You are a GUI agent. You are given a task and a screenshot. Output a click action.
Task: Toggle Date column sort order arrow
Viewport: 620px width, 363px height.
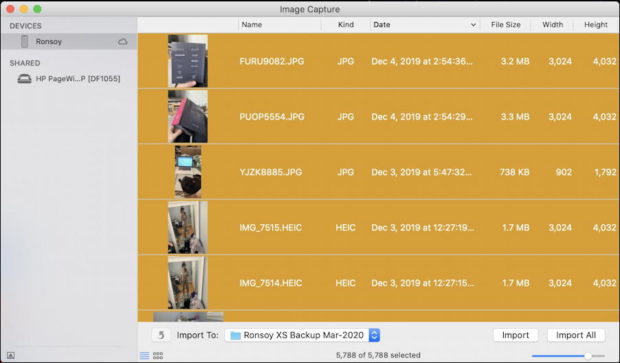pyautogui.click(x=473, y=25)
